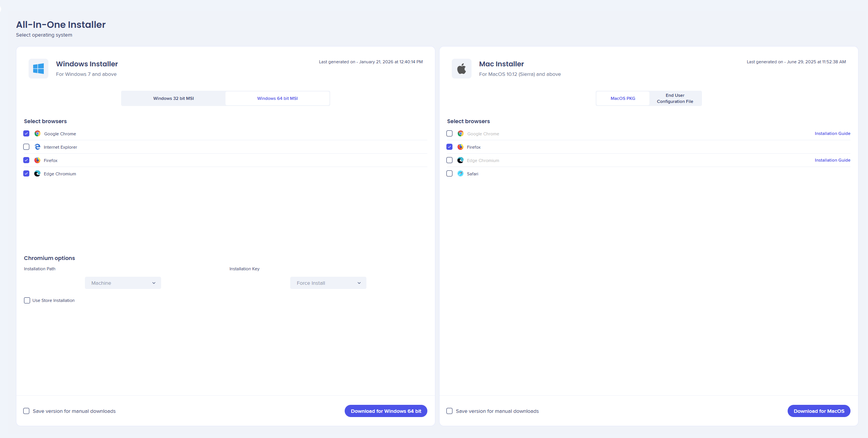Click the Apple logo icon
This screenshot has width=868, height=438.
462,69
